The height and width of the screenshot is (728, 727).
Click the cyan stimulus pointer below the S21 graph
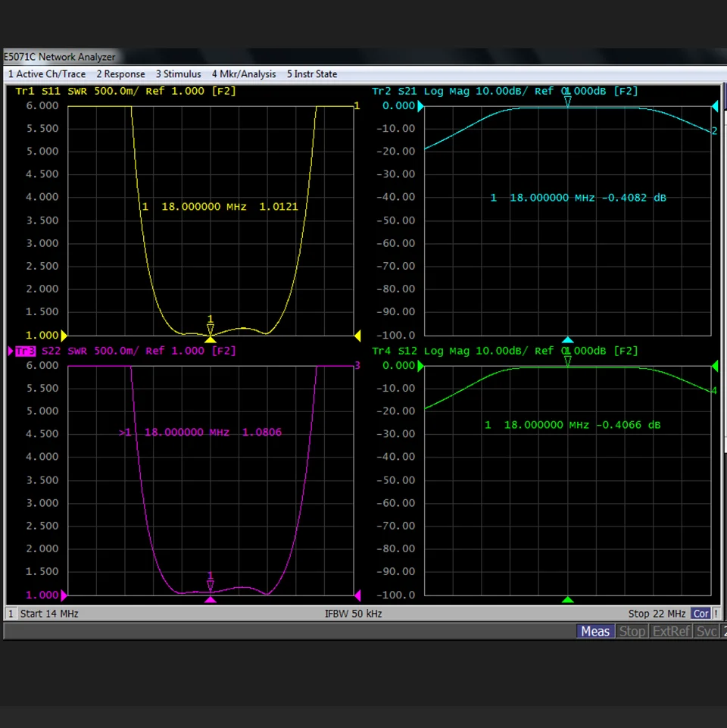click(x=568, y=340)
